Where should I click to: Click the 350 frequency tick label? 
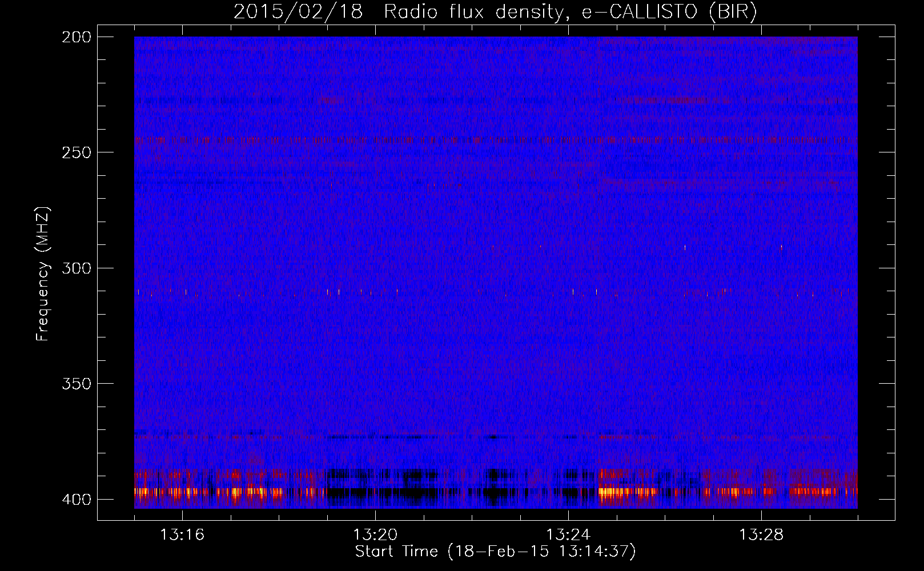[77, 384]
